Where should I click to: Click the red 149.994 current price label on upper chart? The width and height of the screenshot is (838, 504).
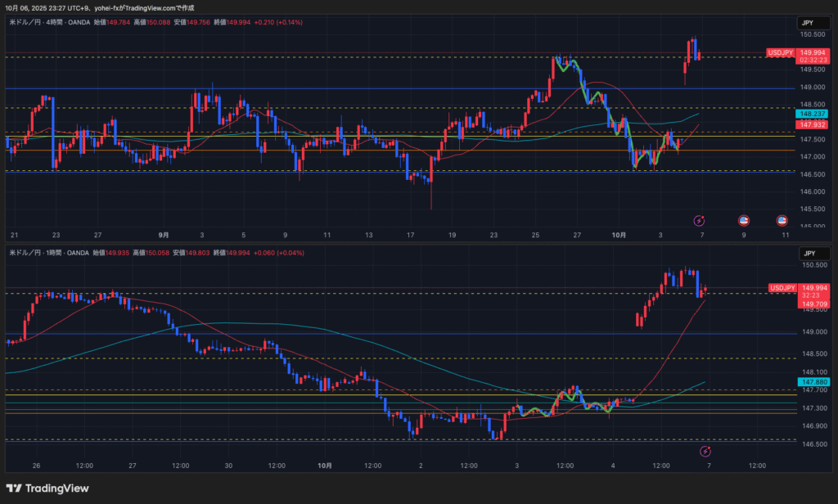(812, 53)
